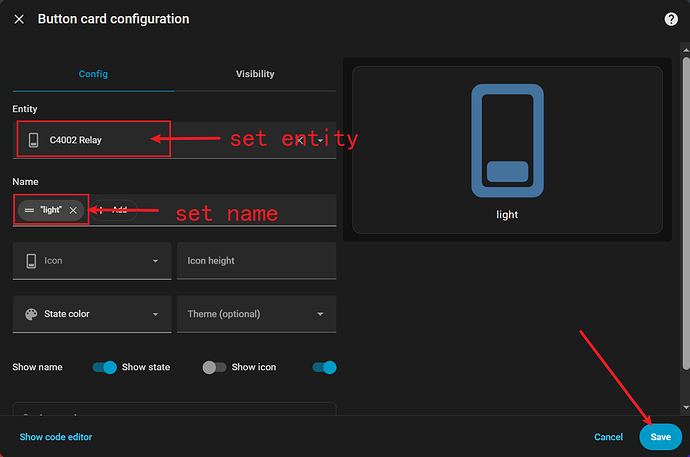Expand the Icon picker dropdown
The height and width of the screenshot is (457, 690).
click(x=155, y=261)
